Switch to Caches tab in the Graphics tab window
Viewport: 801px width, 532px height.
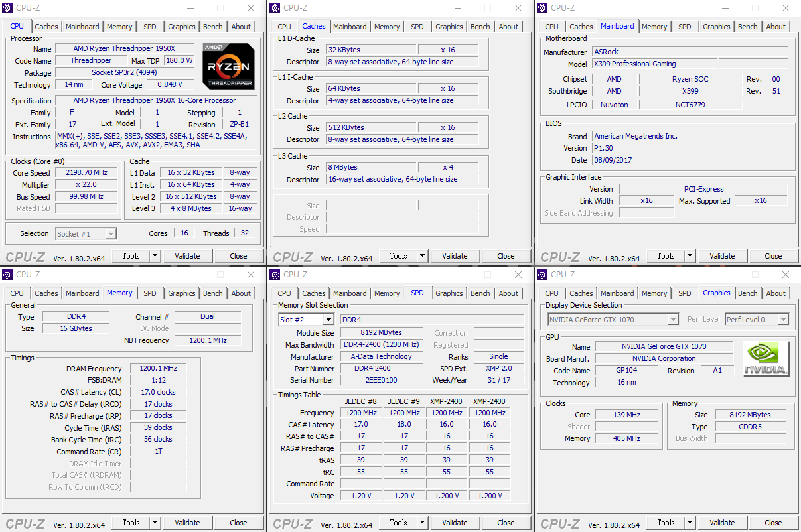581,293
